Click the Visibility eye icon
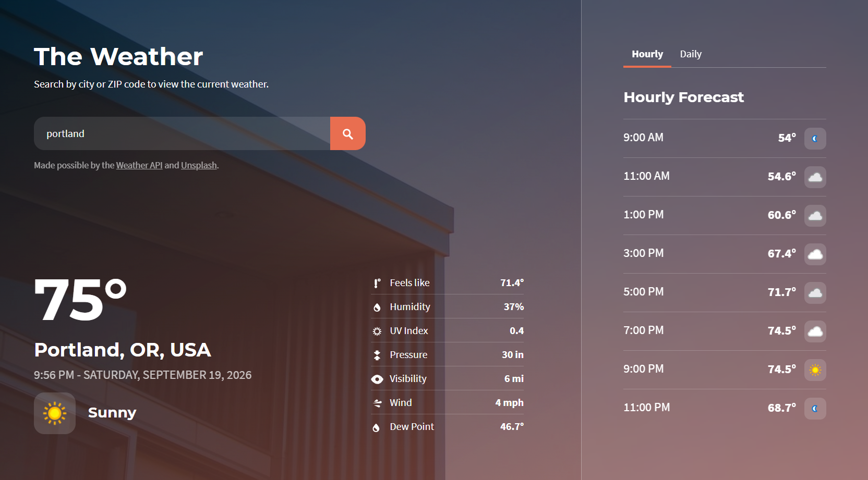 (377, 379)
